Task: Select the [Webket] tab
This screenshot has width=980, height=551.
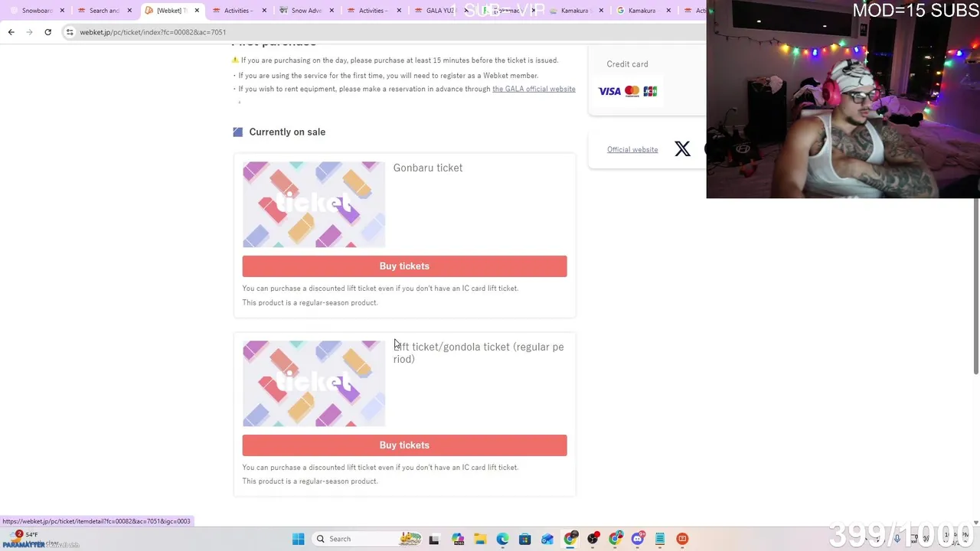Action: point(171,11)
